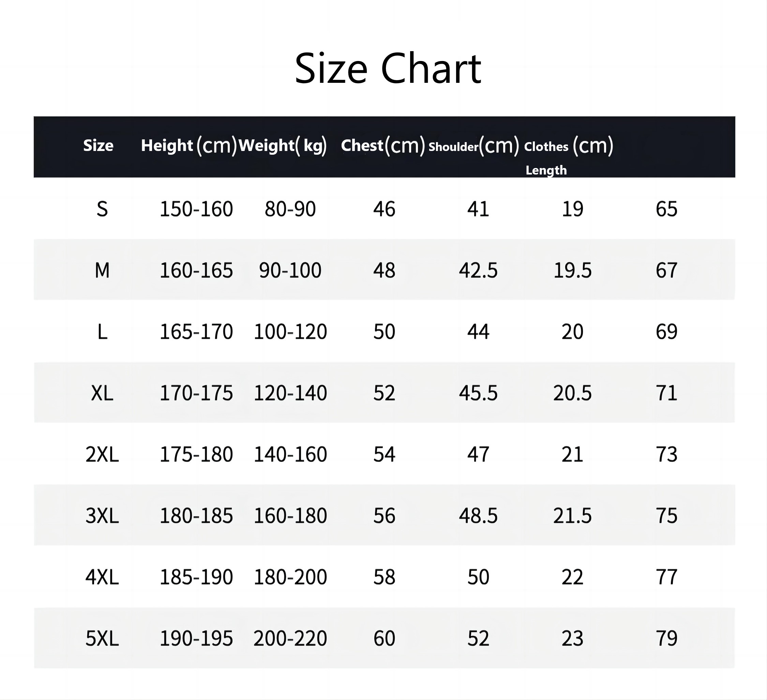Click the "Size" column header

click(x=98, y=145)
